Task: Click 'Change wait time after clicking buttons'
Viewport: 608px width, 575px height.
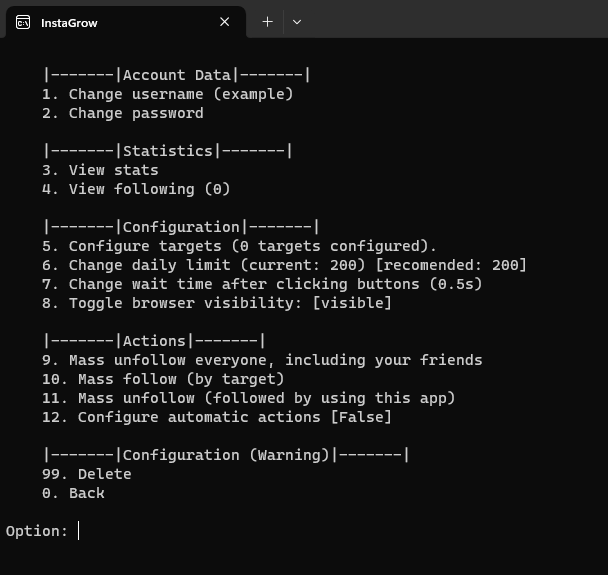Action: (x=262, y=284)
